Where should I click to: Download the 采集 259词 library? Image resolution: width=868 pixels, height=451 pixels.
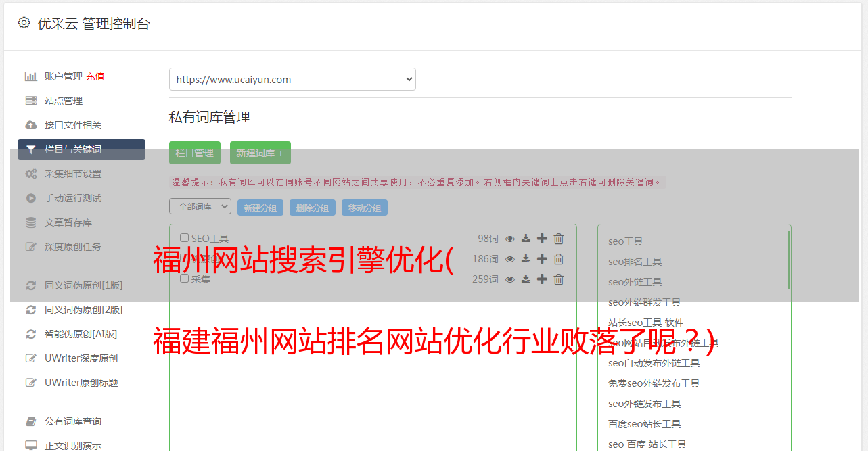[526, 279]
